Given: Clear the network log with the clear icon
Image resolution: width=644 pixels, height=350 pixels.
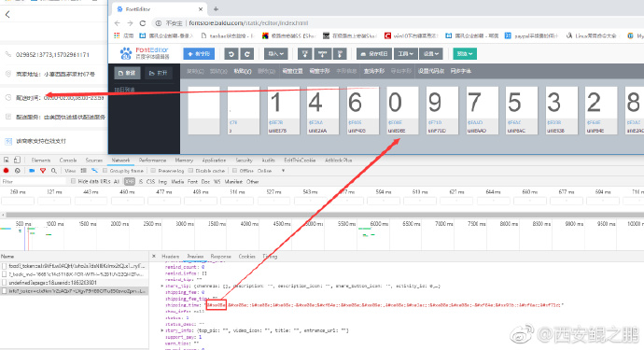Looking at the screenshot, I should coord(17,171).
